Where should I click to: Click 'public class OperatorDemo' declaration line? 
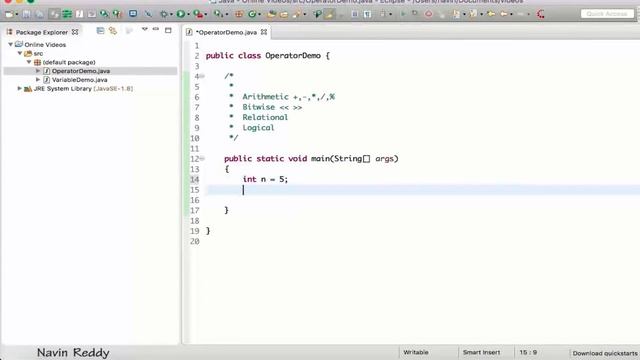[267, 56]
